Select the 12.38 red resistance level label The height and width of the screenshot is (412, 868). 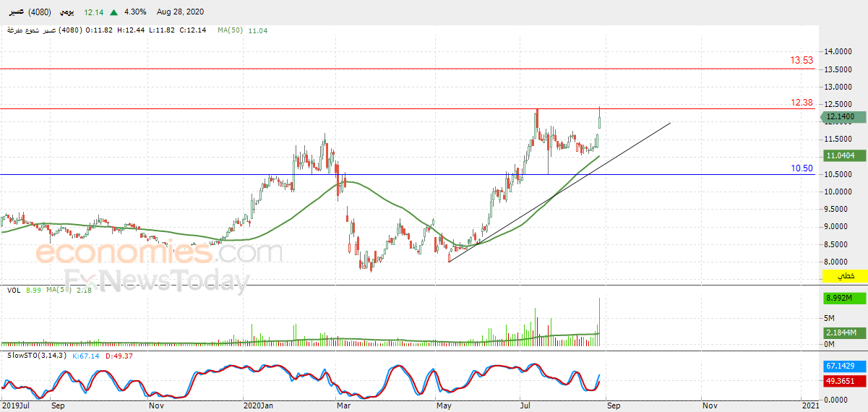tap(802, 103)
